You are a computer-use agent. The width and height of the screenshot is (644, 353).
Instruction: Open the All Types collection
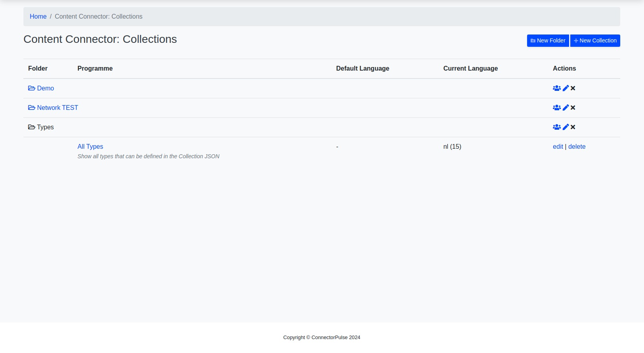[90, 146]
